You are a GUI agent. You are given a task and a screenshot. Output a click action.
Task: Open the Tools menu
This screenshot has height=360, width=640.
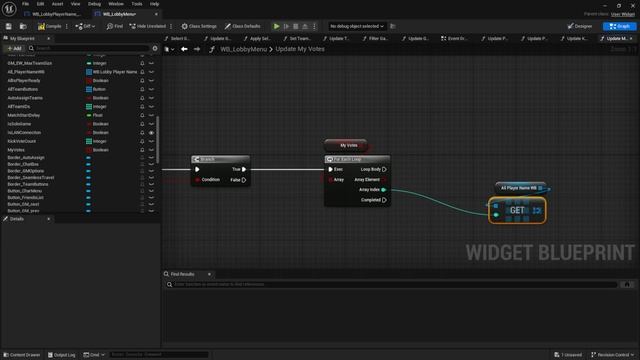[x=137, y=4]
